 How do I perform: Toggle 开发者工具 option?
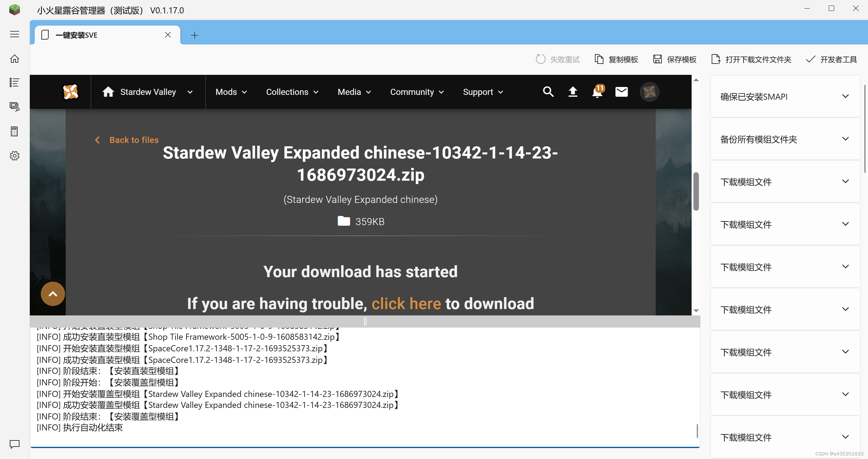(x=832, y=60)
